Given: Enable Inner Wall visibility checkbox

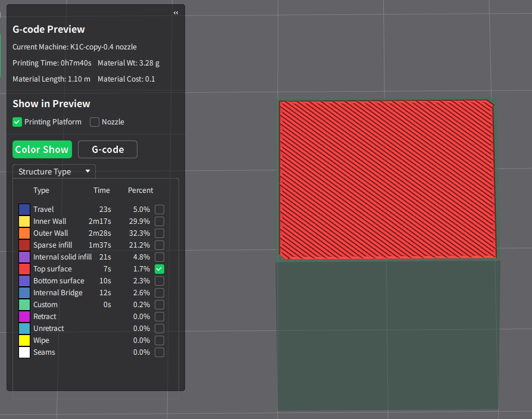Looking at the screenshot, I should pyautogui.click(x=159, y=221).
